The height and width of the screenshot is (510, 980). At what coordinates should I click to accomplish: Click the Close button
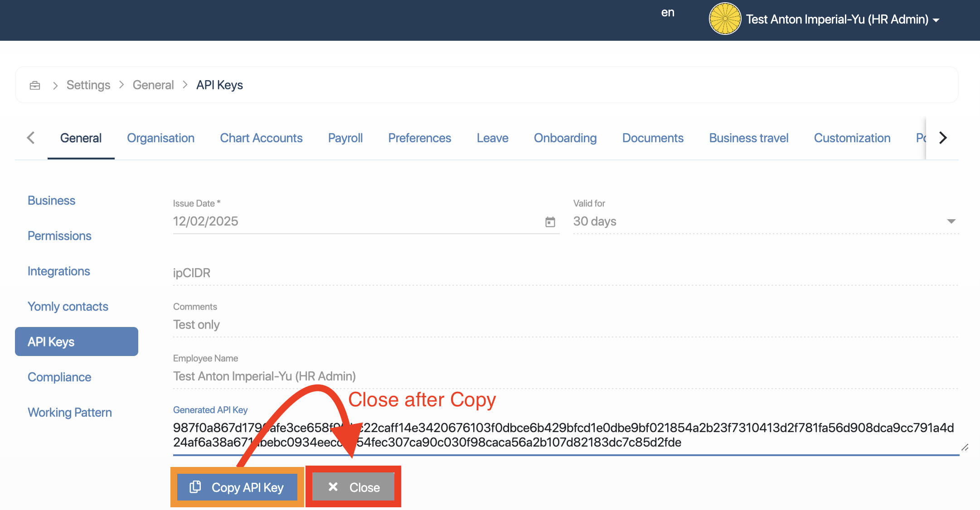pyautogui.click(x=353, y=487)
